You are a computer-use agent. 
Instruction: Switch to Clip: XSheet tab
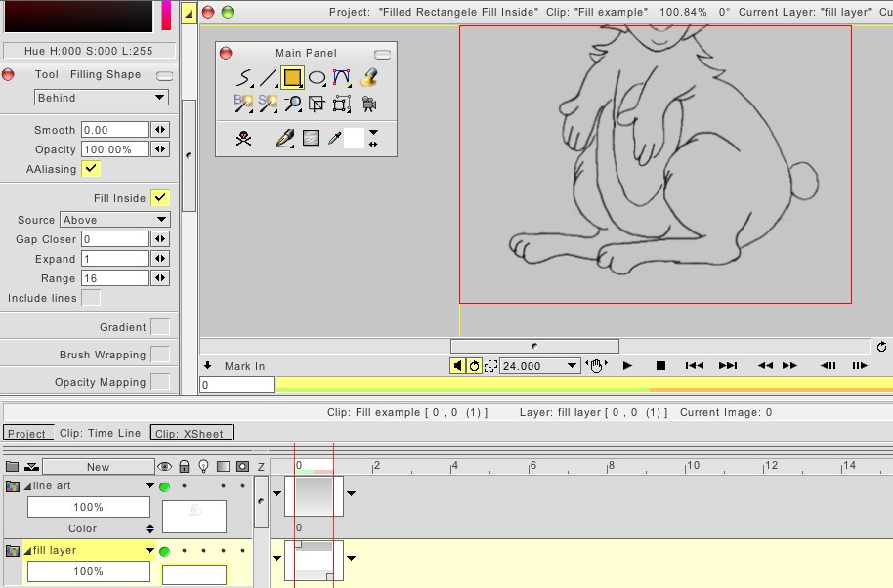point(191,433)
